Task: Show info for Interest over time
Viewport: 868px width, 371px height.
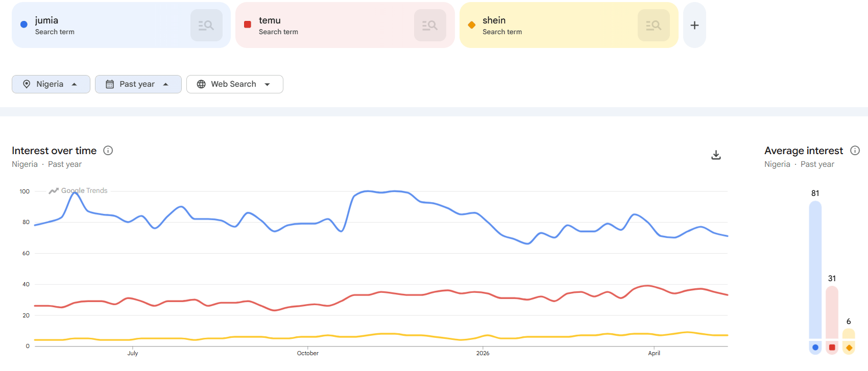Action: [x=108, y=151]
